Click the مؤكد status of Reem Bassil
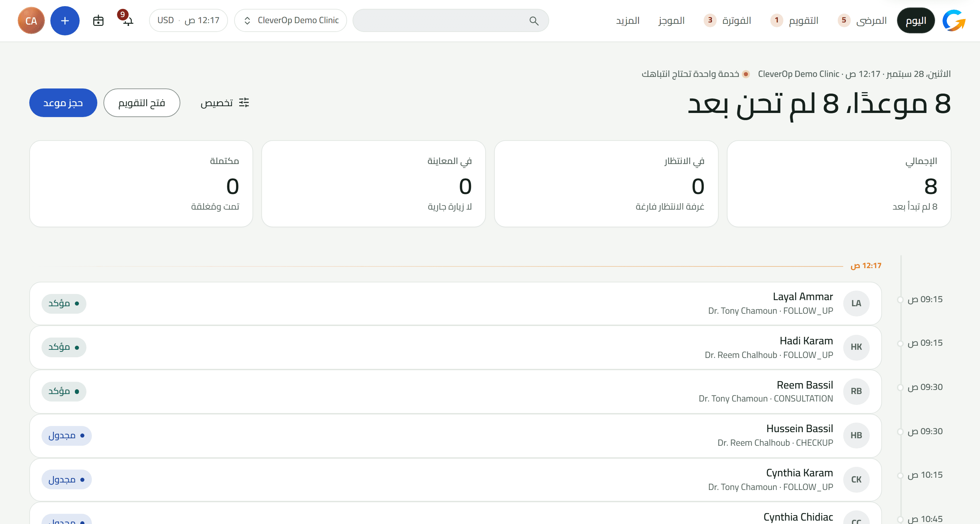This screenshot has width=980, height=524. pyautogui.click(x=64, y=392)
